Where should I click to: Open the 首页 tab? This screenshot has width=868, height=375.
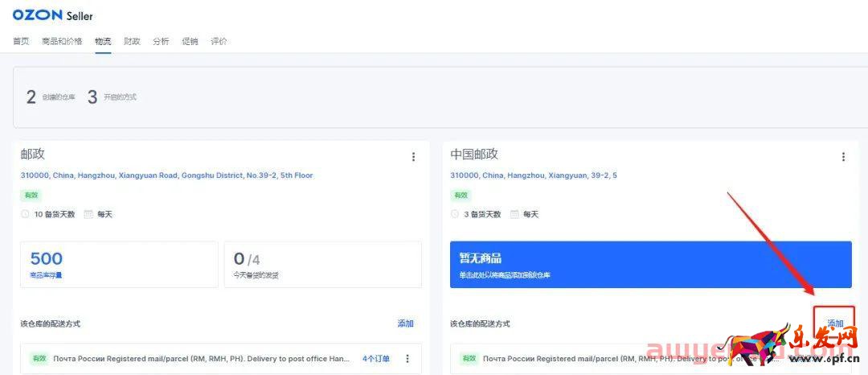click(x=21, y=41)
